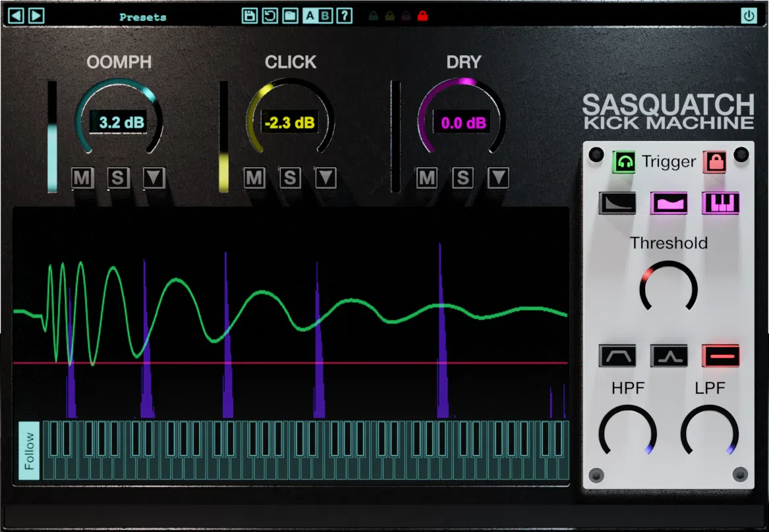This screenshot has width=769, height=532.
Task: Select the waveform curve icon in the Trigger section
Action: click(x=669, y=203)
